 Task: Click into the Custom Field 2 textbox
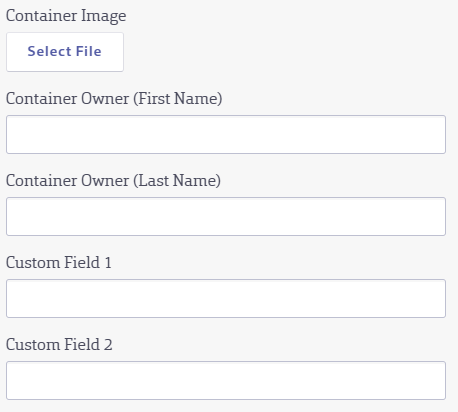click(226, 380)
